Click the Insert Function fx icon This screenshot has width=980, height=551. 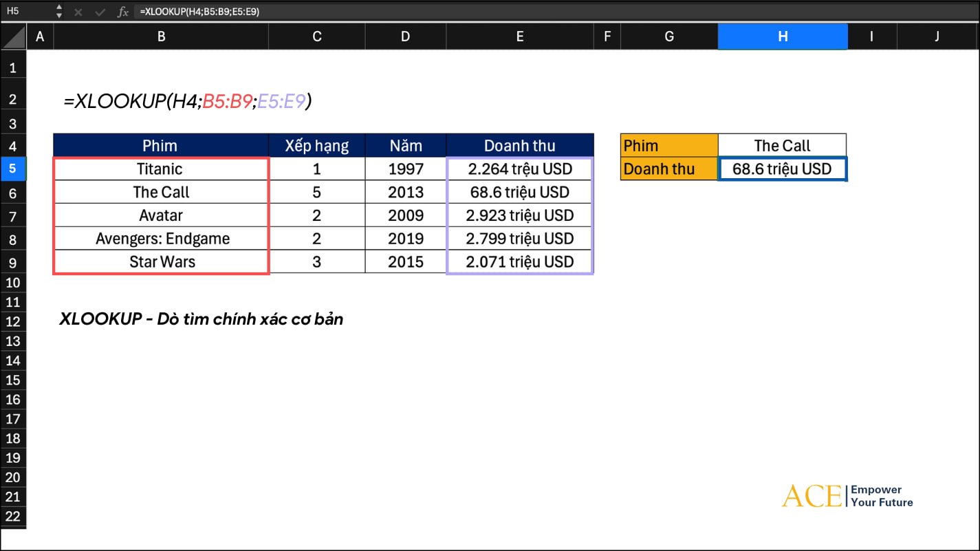coord(122,12)
